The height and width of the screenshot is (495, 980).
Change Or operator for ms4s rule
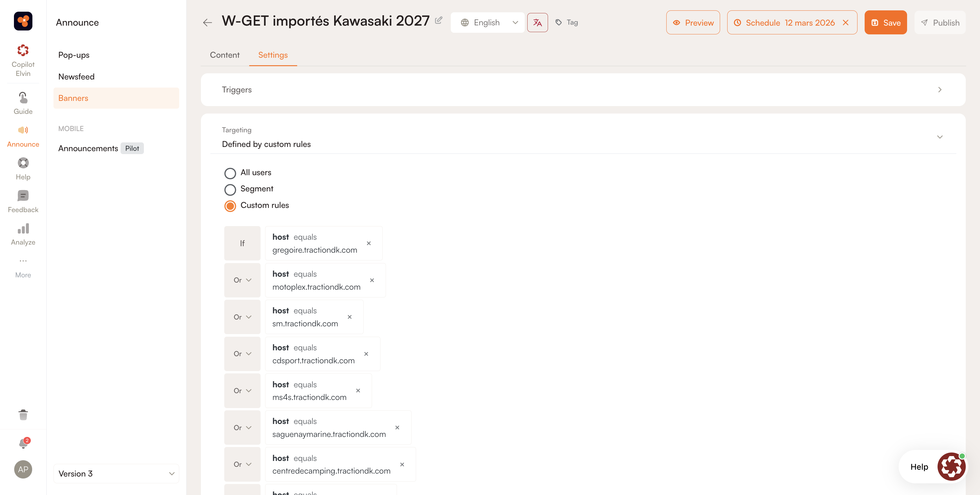[x=242, y=391]
